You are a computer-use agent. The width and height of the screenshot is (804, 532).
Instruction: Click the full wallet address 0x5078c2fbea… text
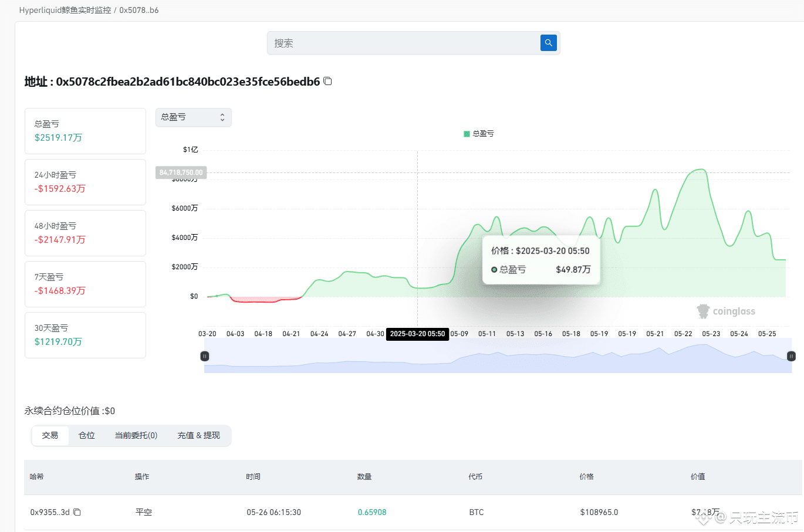tap(188, 82)
